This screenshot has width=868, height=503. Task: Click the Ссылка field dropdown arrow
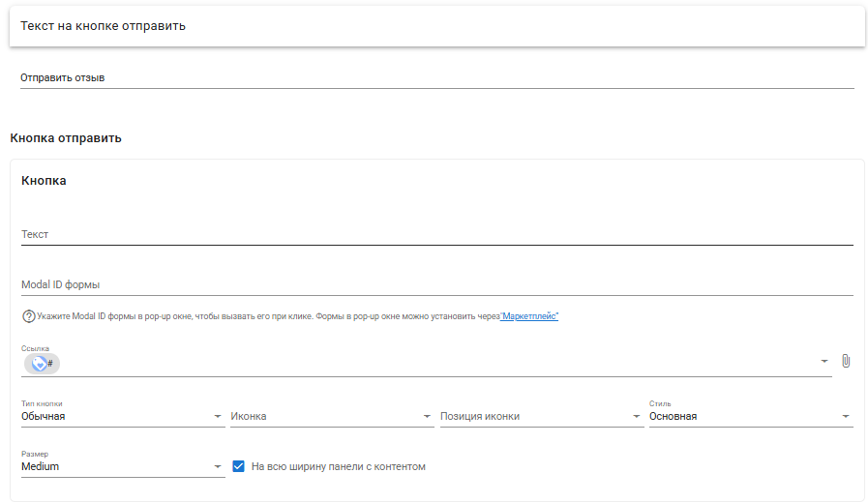click(824, 362)
